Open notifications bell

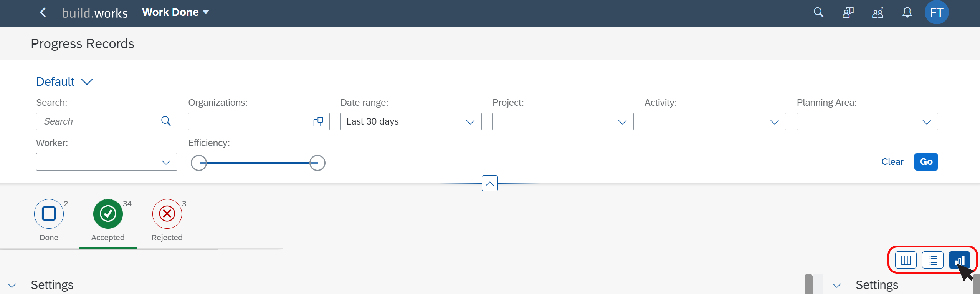[x=907, y=12]
